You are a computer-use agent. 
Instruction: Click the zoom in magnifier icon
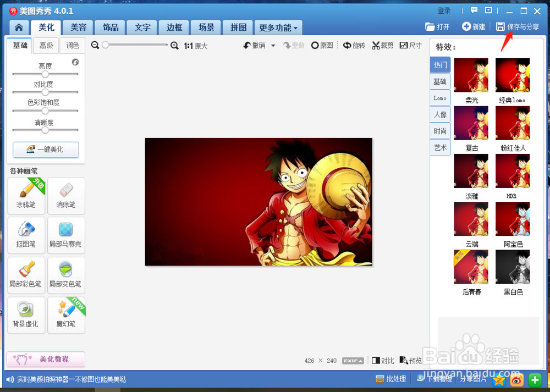174,46
